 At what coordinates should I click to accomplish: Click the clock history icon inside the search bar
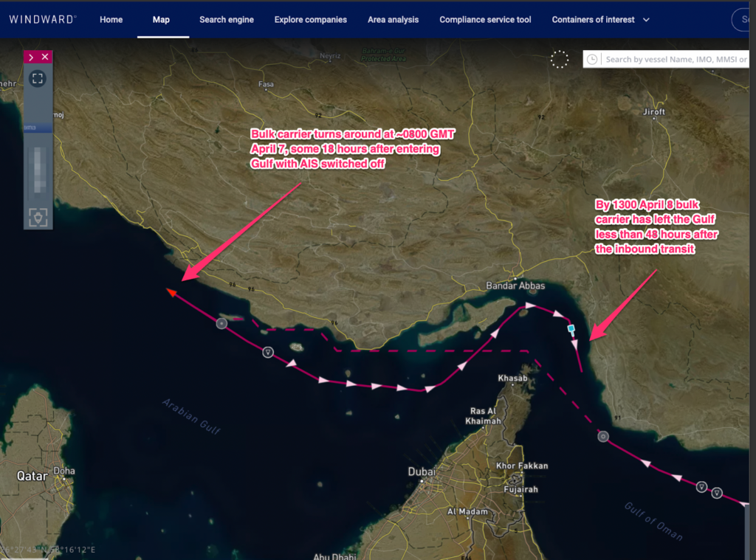[594, 59]
